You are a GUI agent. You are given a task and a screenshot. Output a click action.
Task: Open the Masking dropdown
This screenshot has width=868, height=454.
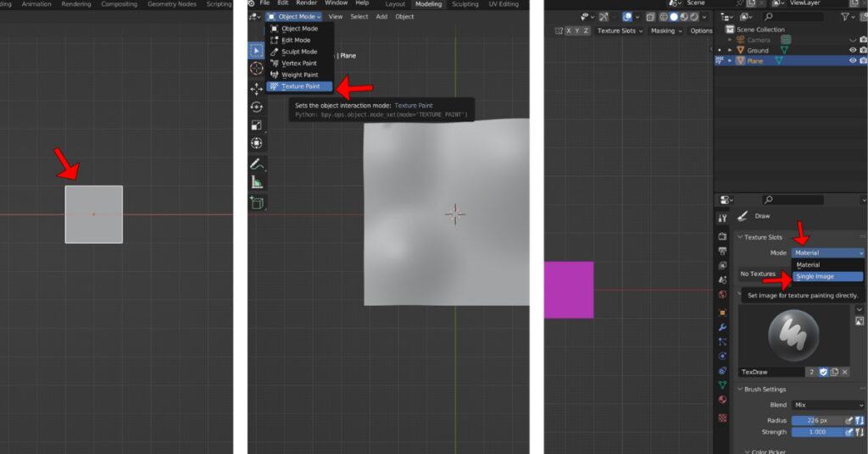point(666,31)
